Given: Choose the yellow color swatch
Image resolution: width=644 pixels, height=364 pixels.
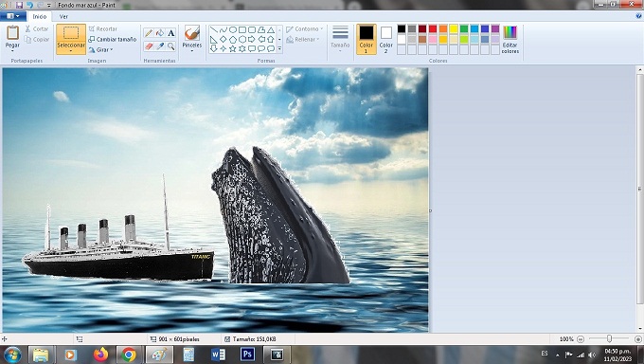Looking at the screenshot, I should 454,28.
